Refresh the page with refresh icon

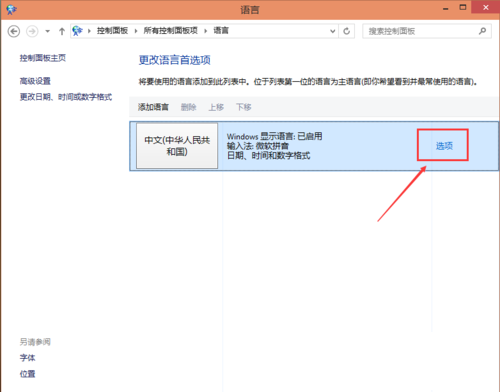[347, 31]
